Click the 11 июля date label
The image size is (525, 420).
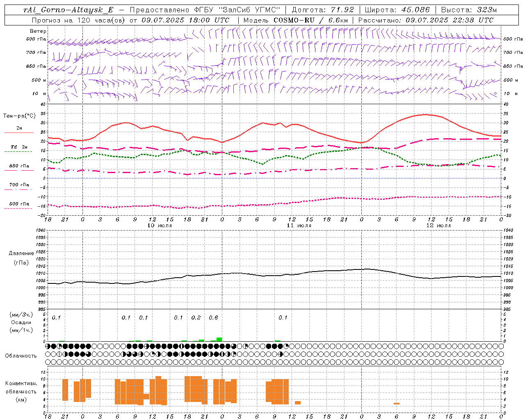pyautogui.click(x=299, y=226)
